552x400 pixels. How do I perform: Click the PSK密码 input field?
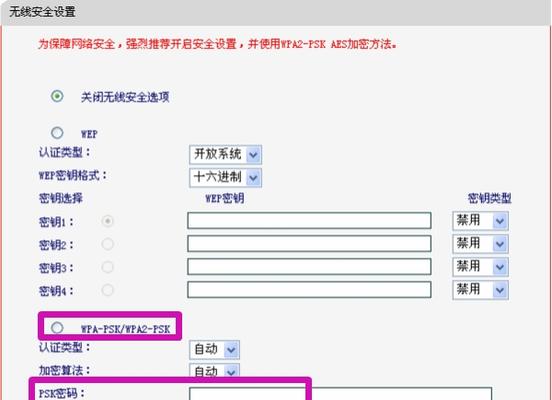tap(340, 394)
